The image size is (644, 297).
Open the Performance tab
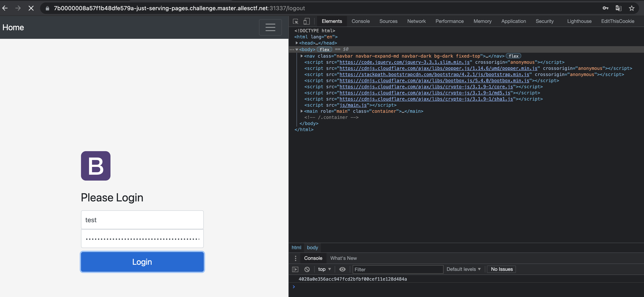[449, 21]
